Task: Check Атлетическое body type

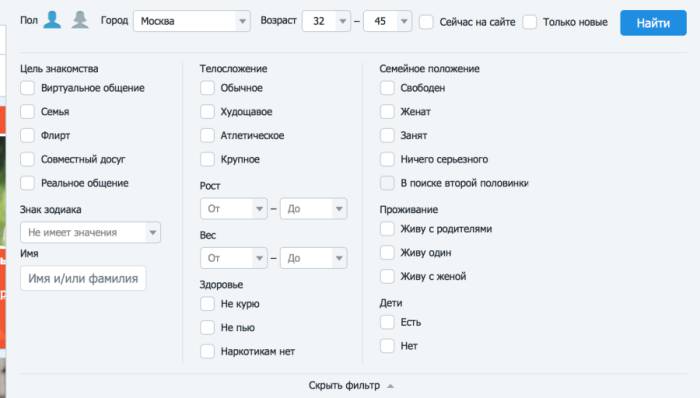Action: (207, 135)
